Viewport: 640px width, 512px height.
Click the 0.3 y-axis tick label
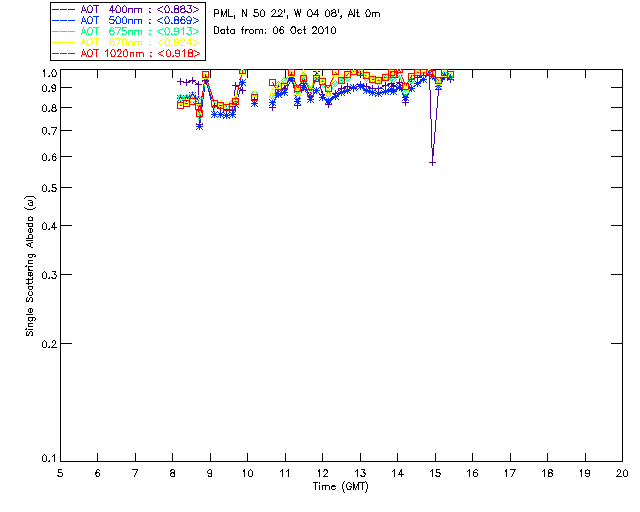49,275
